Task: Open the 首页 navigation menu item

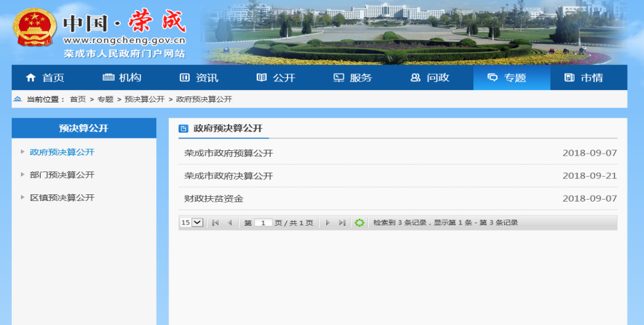Action: 45,78
